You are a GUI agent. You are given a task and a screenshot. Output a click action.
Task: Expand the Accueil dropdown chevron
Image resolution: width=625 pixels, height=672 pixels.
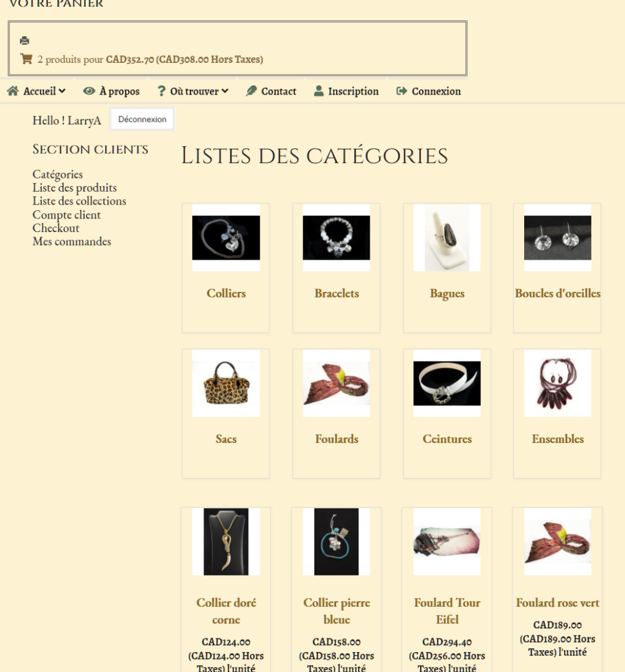pyautogui.click(x=62, y=91)
